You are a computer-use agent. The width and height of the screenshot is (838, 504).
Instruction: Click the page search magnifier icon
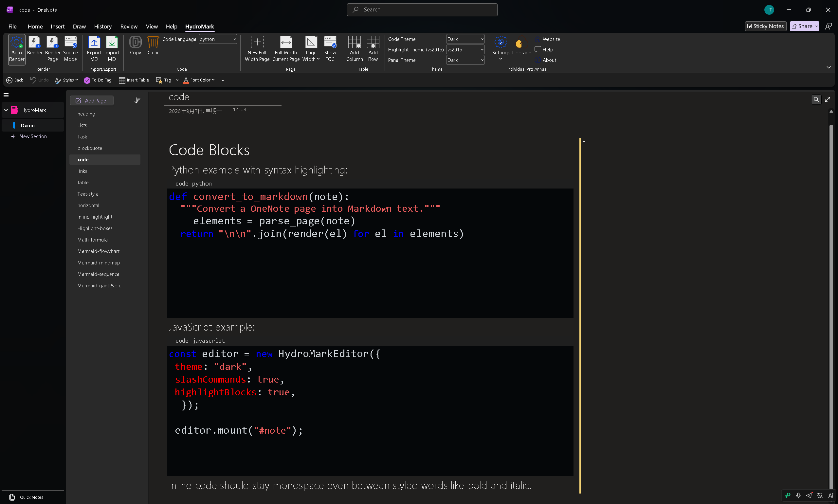pos(816,99)
